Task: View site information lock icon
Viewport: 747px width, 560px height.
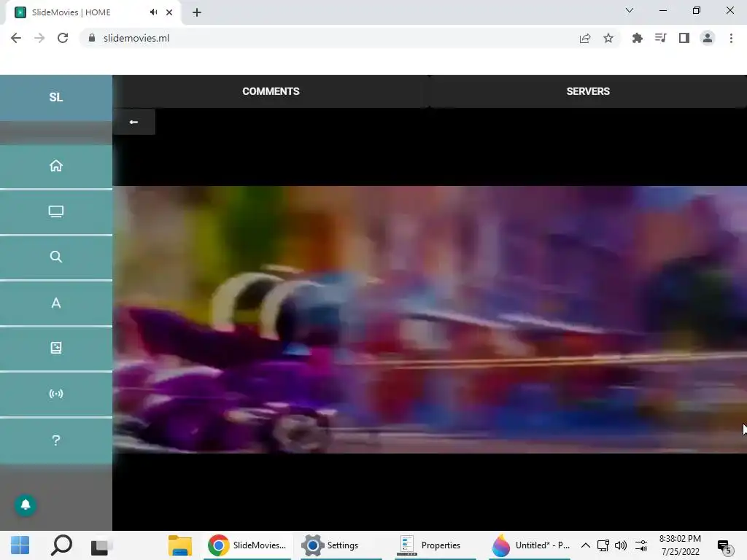Action: tap(92, 38)
